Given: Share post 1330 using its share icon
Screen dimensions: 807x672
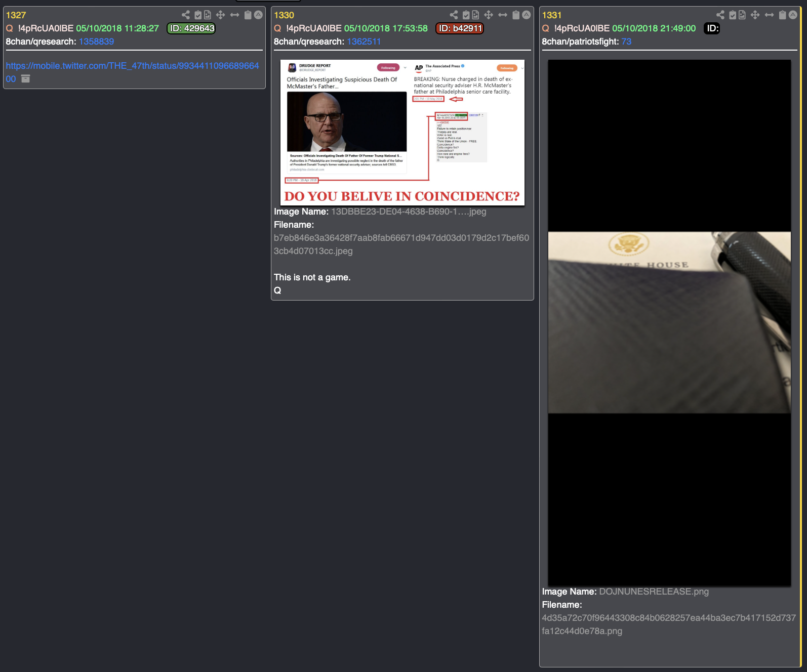Looking at the screenshot, I should pos(454,15).
